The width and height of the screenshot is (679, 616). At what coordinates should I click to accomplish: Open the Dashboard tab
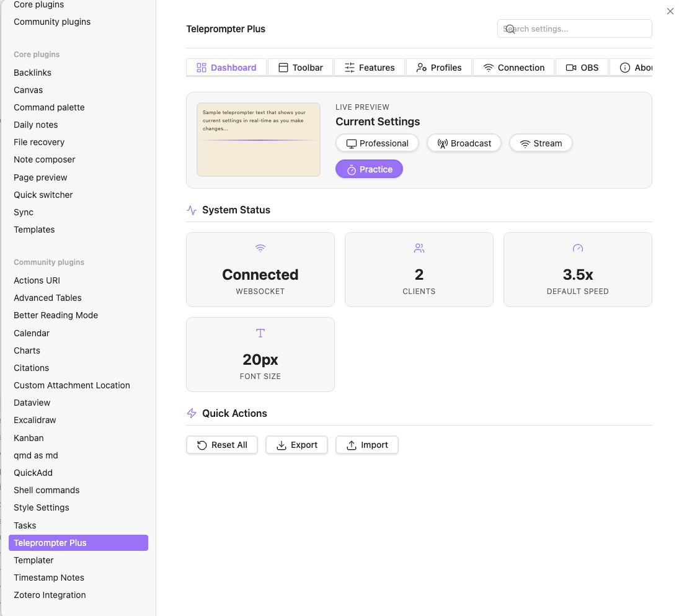(226, 68)
